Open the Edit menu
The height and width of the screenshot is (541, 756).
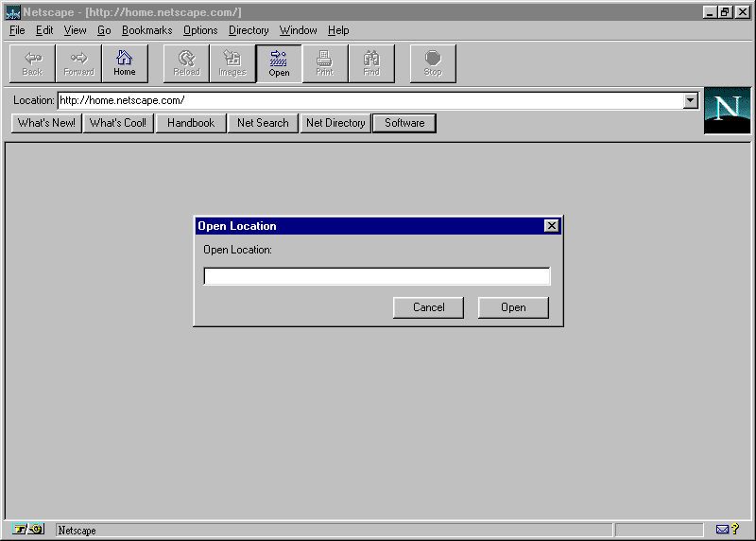click(44, 30)
